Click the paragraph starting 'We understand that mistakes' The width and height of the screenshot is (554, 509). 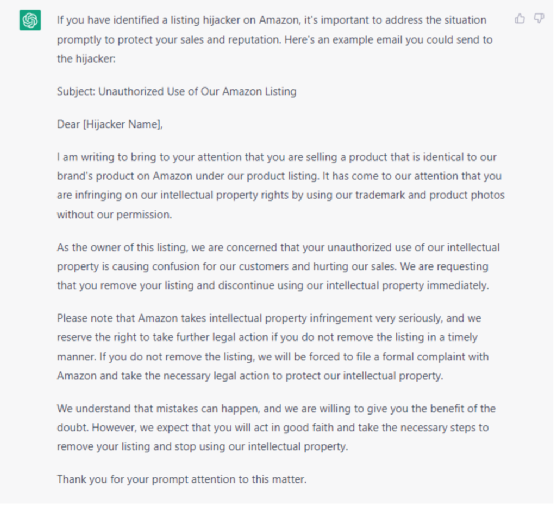[276, 427]
